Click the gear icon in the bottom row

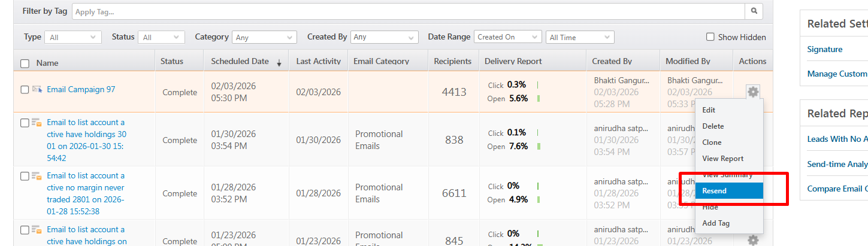(x=753, y=240)
